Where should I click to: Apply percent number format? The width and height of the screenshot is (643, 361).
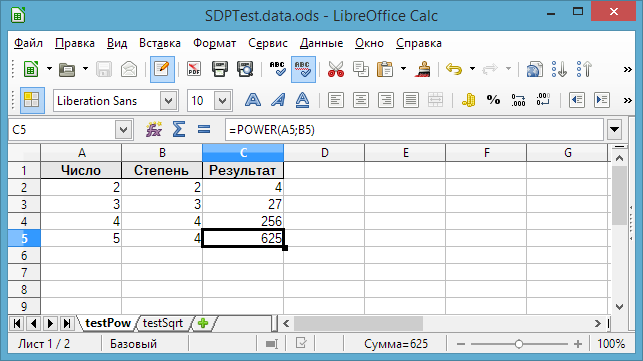pos(493,100)
